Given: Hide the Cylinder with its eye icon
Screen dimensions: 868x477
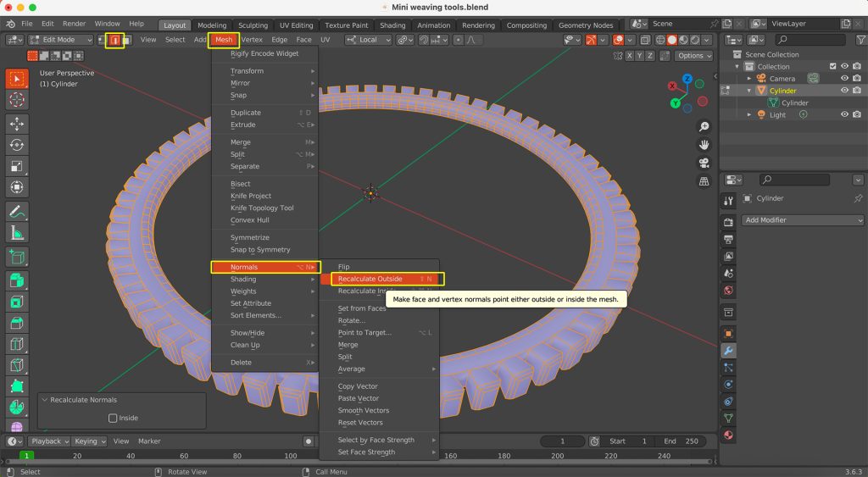Looking at the screenshot, I should [x=845, y=90].
